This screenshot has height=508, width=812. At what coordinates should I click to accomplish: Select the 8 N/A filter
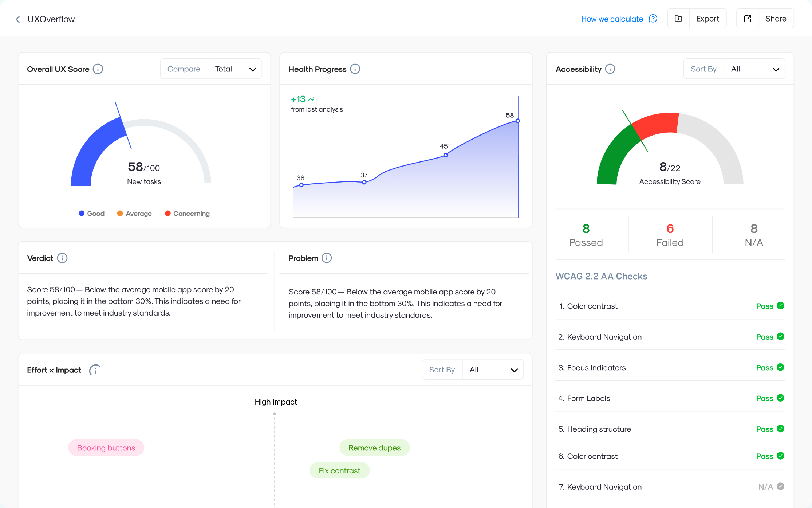click(x=754, y=235)
